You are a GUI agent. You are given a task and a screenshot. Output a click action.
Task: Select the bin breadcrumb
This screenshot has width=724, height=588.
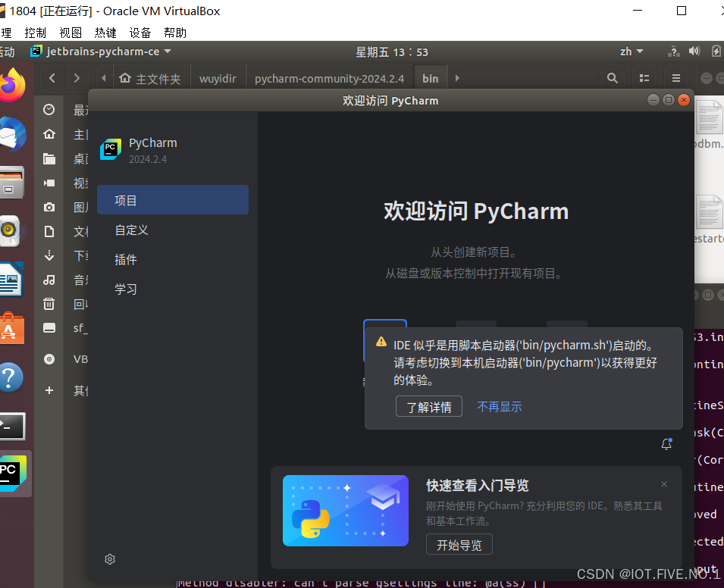point(431,79)
